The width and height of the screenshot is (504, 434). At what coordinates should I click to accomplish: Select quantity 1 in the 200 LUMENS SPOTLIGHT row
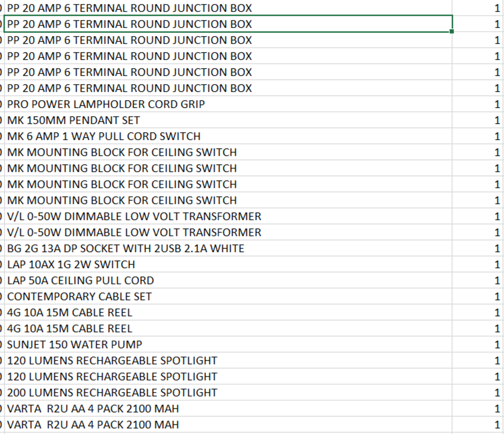click(477, 392)
